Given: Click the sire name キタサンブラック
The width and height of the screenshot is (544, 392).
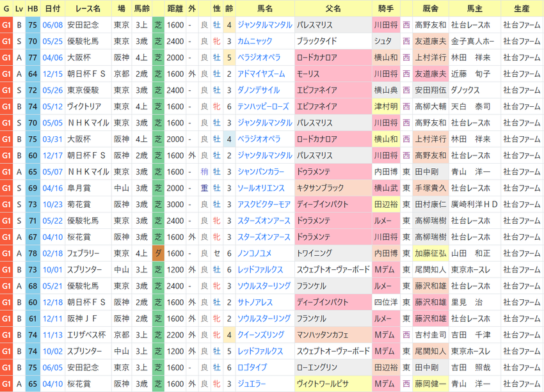Looking at the screenshot, I should [x=320, y=188].
